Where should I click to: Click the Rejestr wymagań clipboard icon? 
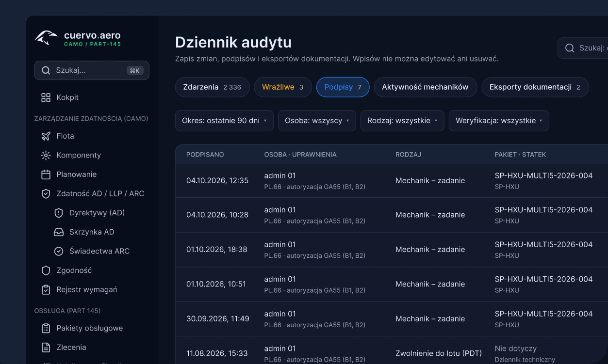click(x=46, y=290)
